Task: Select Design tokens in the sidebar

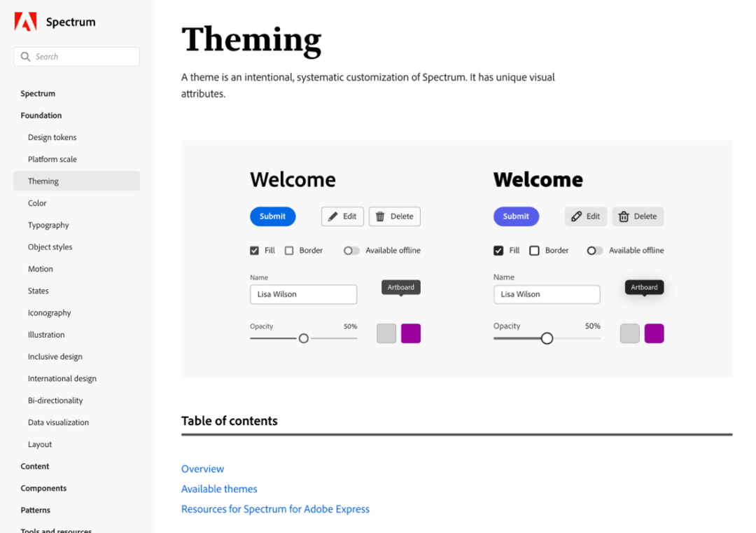Action: (x=52, y=137)
